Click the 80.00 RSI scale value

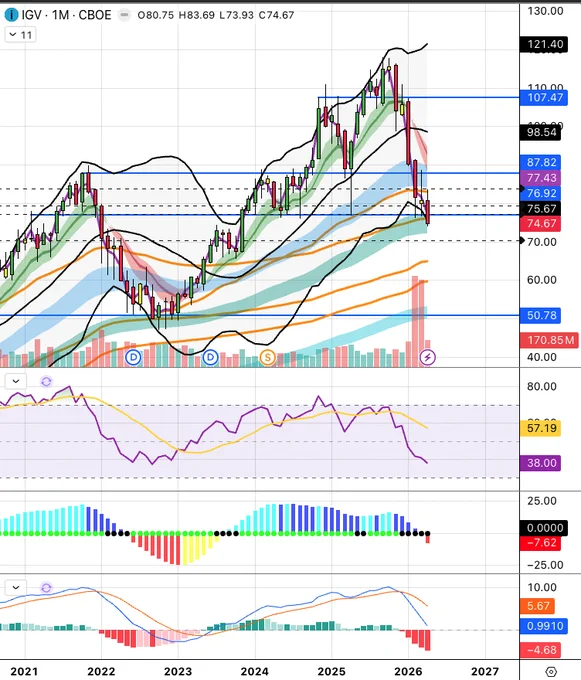tap(542, 386)
